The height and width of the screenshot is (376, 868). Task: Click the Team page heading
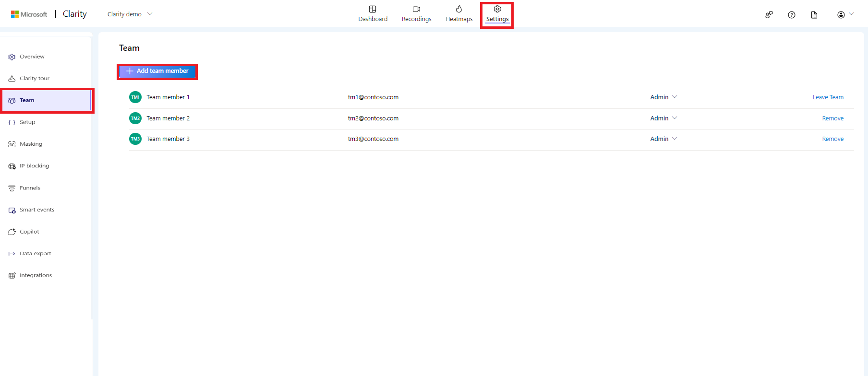[129, 48]
